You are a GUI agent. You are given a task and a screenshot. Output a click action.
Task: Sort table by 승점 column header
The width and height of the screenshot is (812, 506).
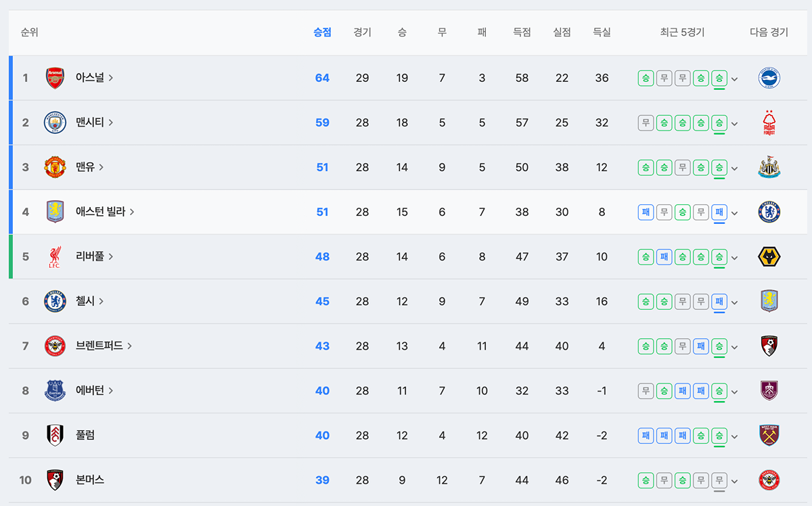pos(322,32)
